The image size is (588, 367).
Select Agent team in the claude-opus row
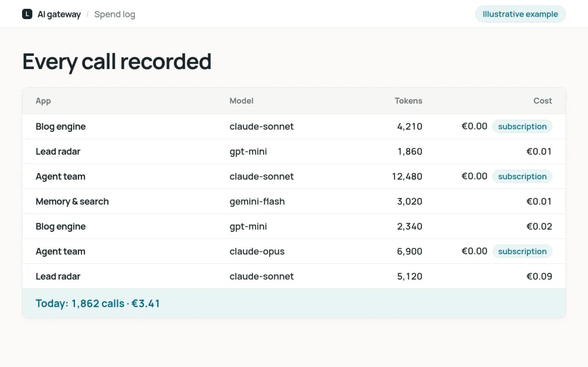[60, 251]
